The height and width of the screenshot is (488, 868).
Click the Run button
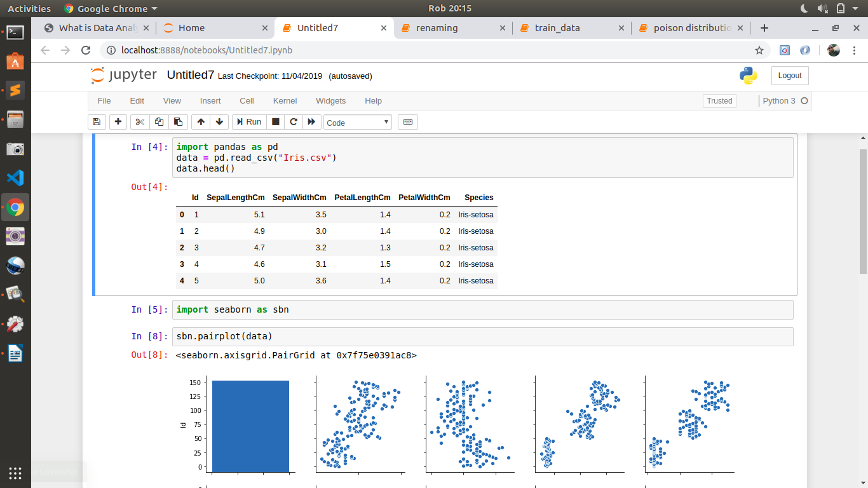248,122
